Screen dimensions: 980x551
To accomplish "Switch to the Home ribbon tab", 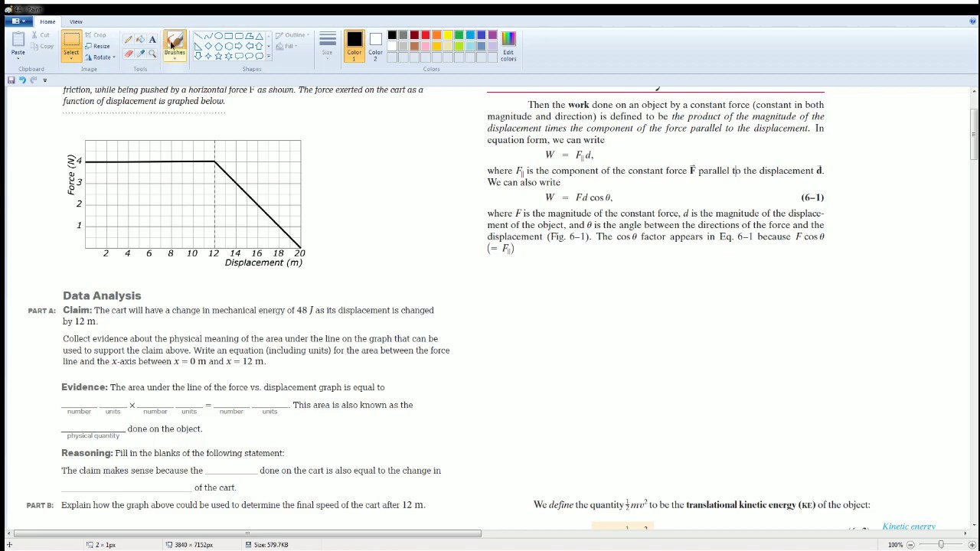I will [47, 21].
